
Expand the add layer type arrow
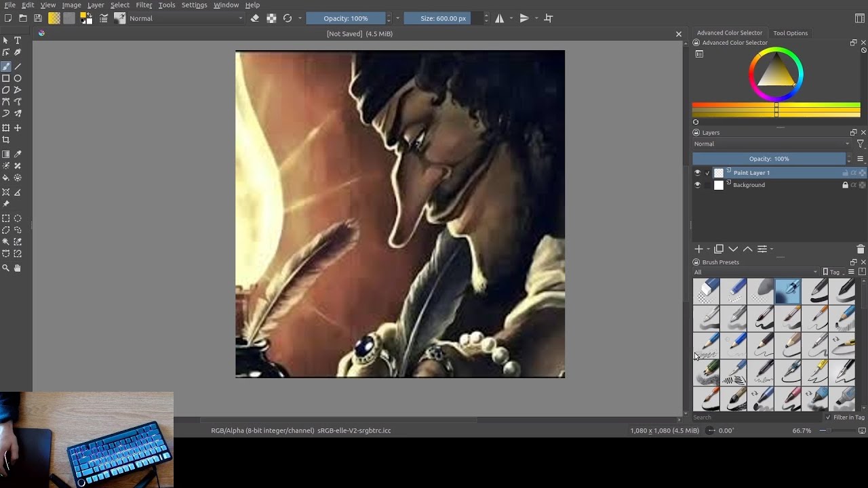point(708,249)
